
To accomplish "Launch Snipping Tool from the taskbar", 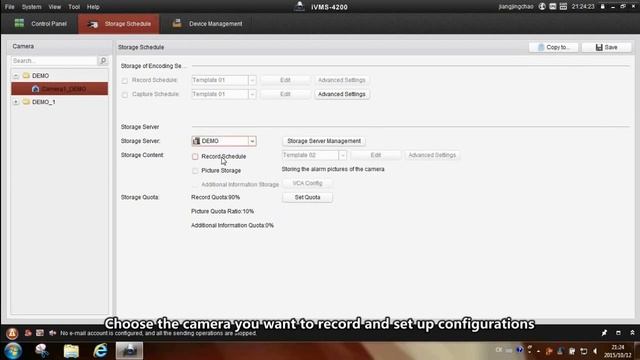I will click(42, 351).
